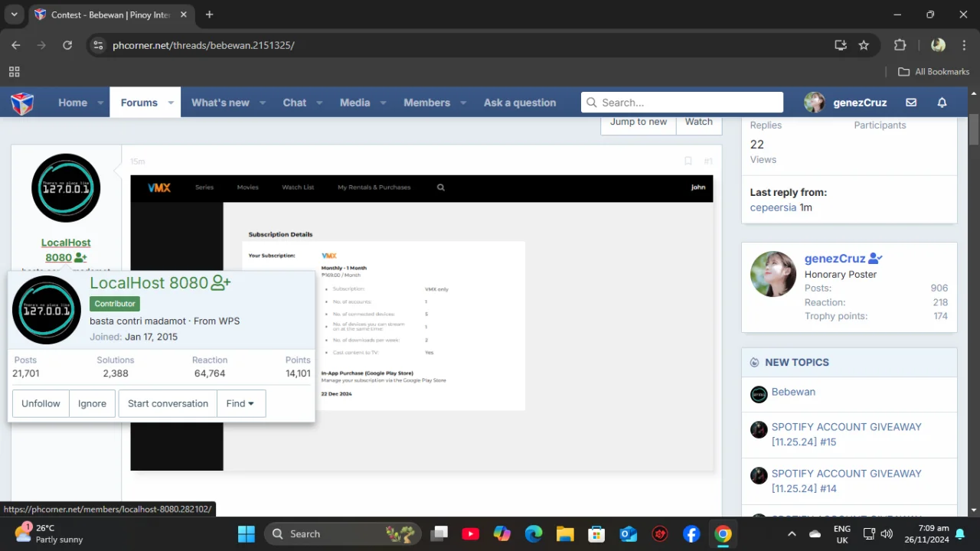The image size is (980, 551).
Task: Open the Chrome three-dot menu
Action: pos(963,45)
